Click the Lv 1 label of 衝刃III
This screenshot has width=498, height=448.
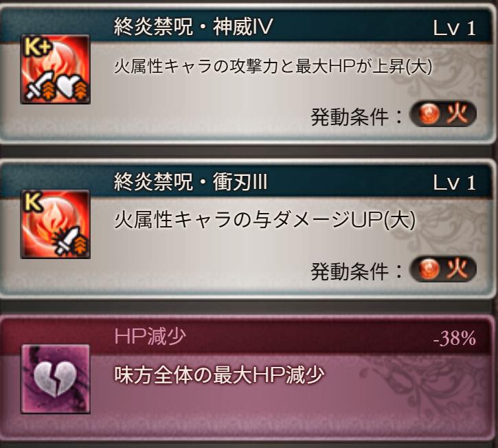point(455,183)
